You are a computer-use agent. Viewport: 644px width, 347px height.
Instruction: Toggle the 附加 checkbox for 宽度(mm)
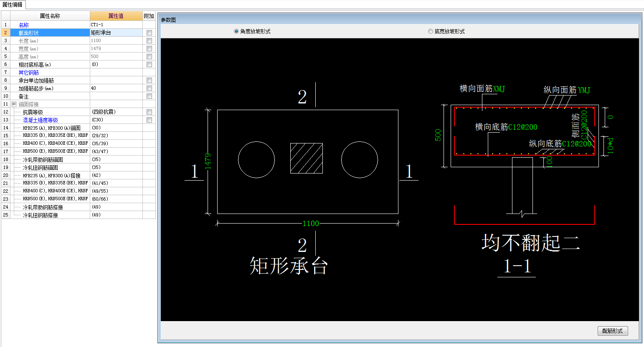(149, 48)
